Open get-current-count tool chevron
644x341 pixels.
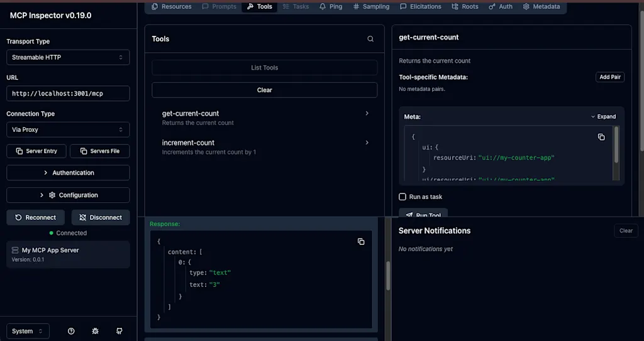pyautogui.click(x=367, y=113)
